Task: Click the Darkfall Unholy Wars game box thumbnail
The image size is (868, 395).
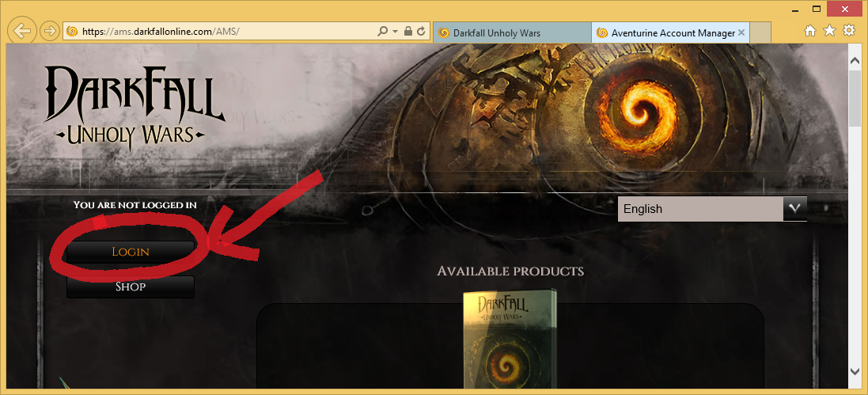Action: coord(510,339)
